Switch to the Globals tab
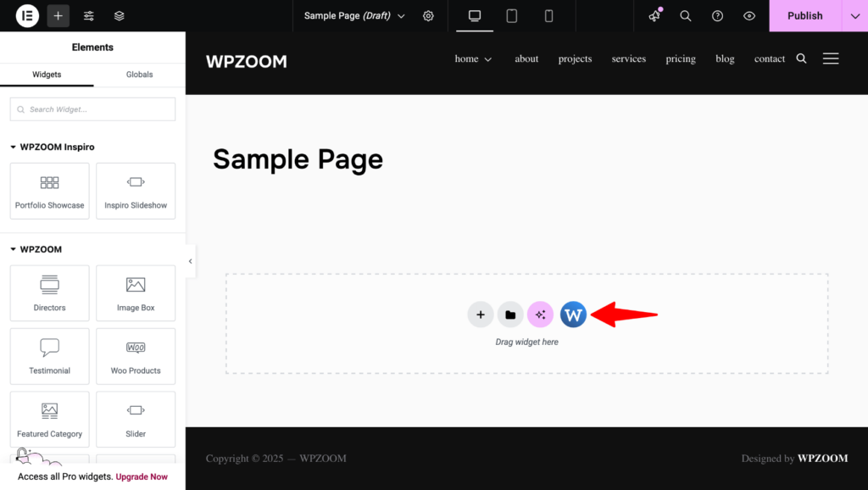868x490 pixels. point(139,75)
